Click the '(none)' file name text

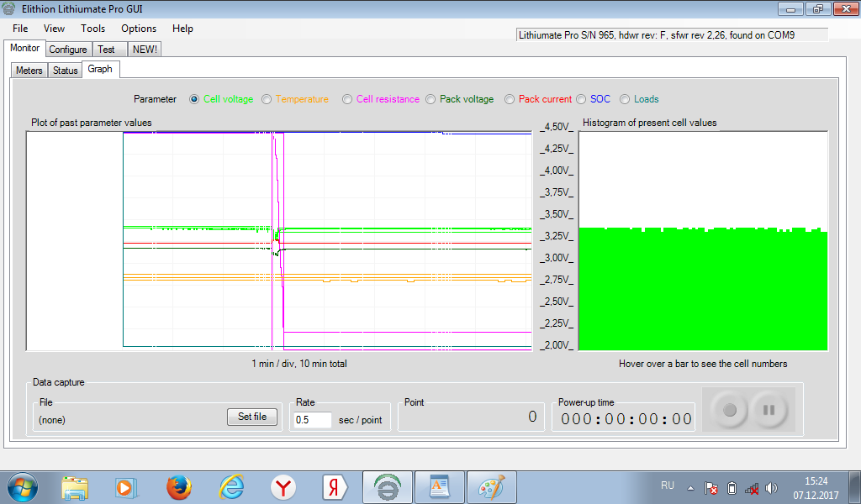[x=52, y=420]
